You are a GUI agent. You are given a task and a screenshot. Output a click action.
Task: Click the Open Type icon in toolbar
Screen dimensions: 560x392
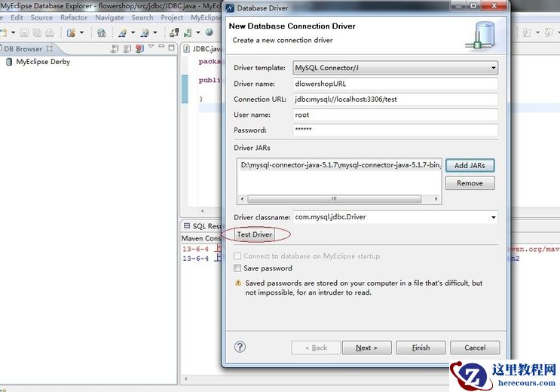tap(102, 33)
